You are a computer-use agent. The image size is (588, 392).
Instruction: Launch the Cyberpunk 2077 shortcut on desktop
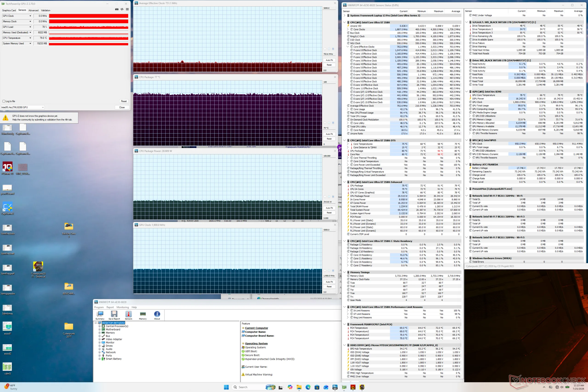coord(38,270)
